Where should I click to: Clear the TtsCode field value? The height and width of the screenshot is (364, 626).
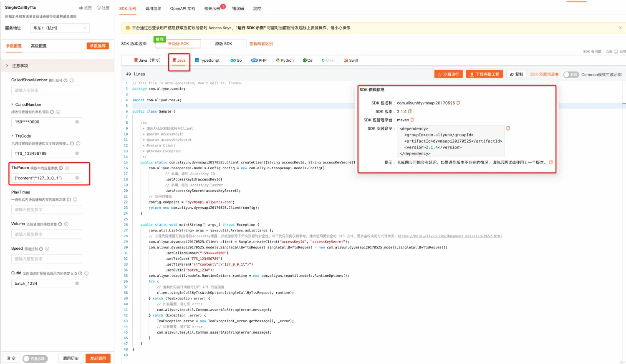click(x=77, y=153)
